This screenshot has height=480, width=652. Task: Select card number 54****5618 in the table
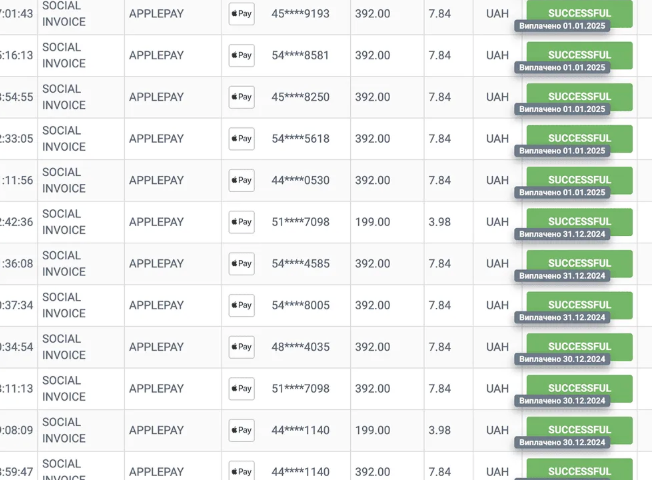coord(300,139)
